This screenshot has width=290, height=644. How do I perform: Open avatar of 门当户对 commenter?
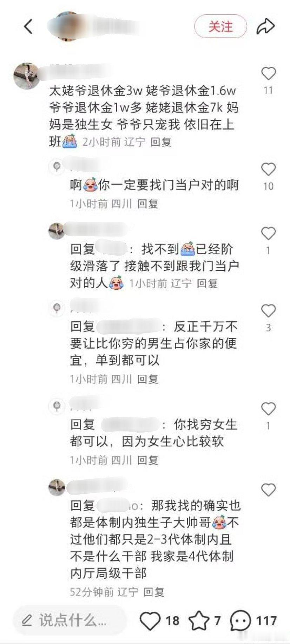point(57,166)
